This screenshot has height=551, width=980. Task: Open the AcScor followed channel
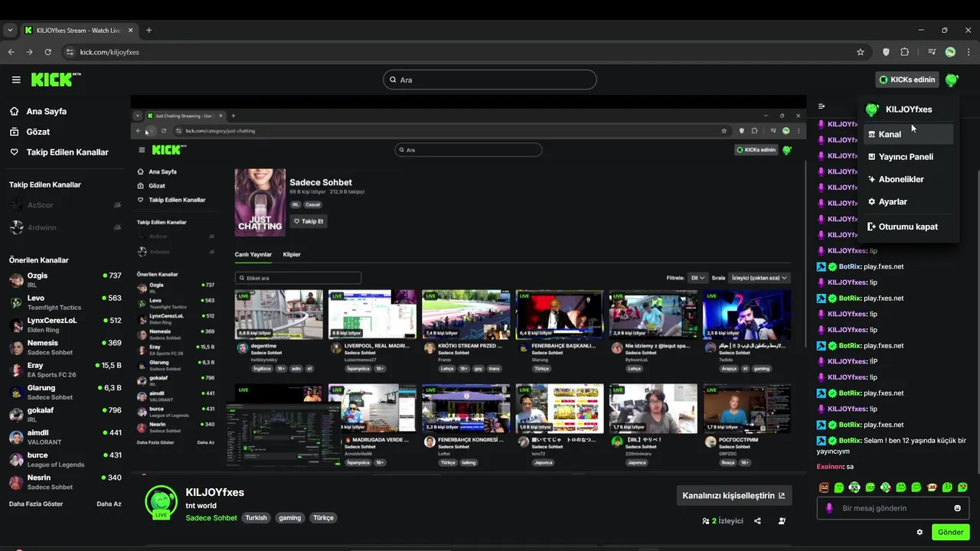coord(65,205)
